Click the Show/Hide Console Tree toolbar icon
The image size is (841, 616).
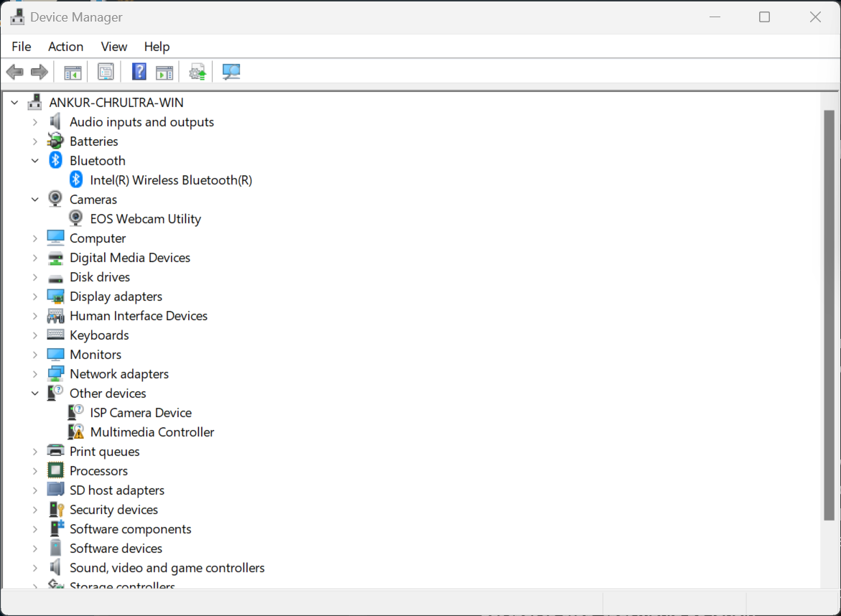(x=73, y=72)
